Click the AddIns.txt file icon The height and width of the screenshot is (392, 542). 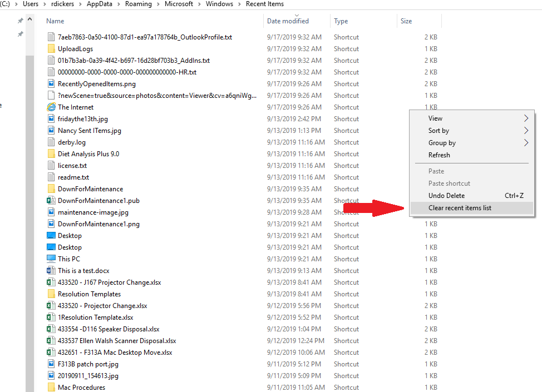tap(51, 61)
